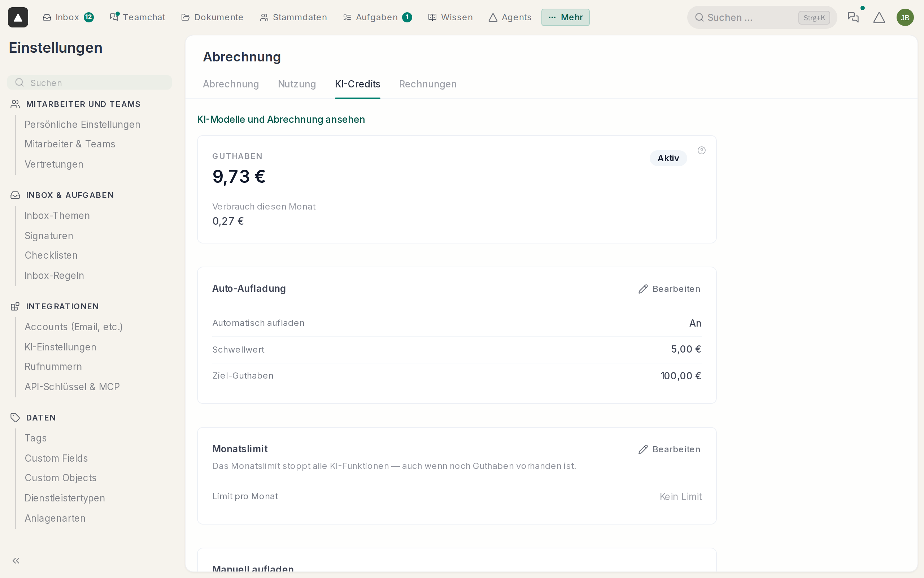
Task: Open API-Schlüssel & MCP settings
Action: tap(72, 387)
